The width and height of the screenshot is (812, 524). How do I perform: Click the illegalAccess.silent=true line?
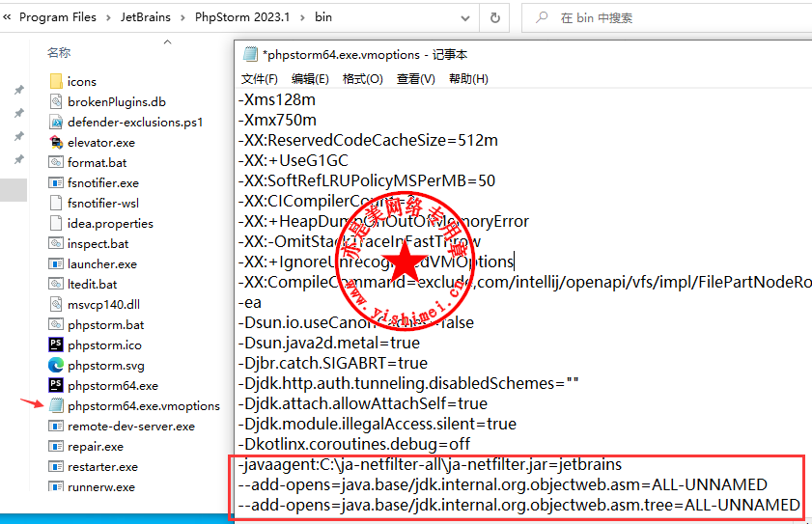[377, 424]
